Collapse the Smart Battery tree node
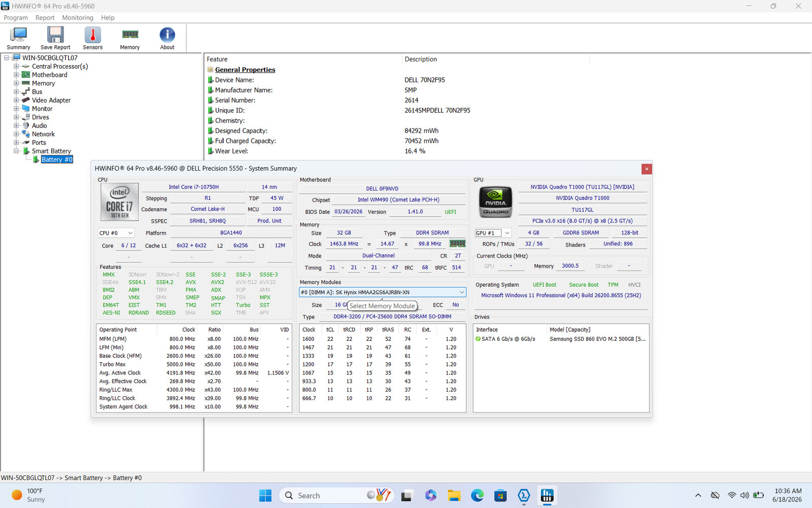Image resolution: width=812 pixels, height=508 pixels. tap(16, 151)
